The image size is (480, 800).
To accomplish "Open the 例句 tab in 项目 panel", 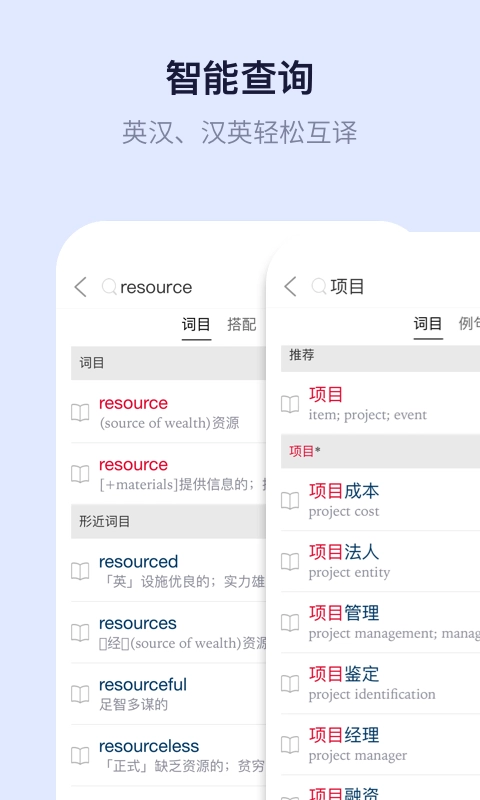I will pyautogui.click(x=469, y=323).
